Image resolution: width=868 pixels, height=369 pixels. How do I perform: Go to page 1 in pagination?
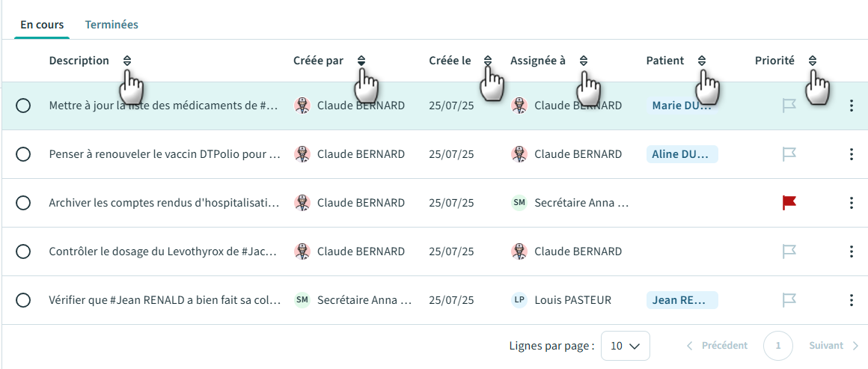[x=778, y=346]
